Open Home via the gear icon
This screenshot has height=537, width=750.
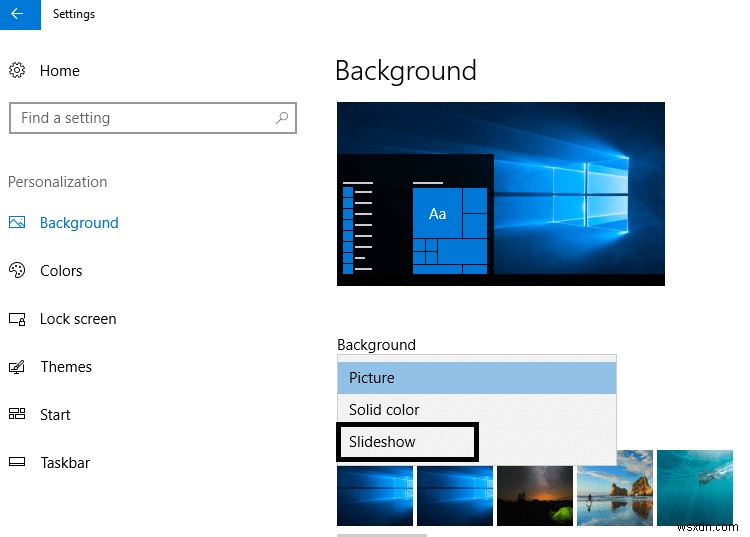point(17,70)
